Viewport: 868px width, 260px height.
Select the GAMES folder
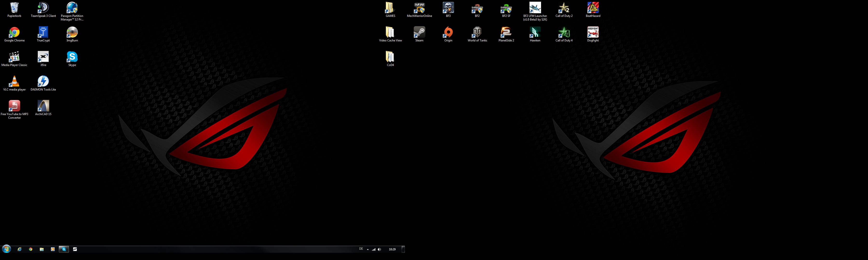[390, 9]
